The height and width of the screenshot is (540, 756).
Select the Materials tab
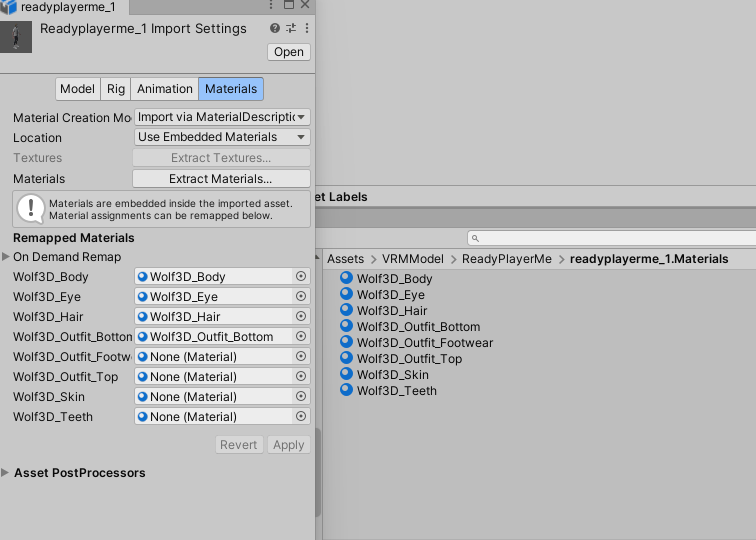tap(231, 89)
